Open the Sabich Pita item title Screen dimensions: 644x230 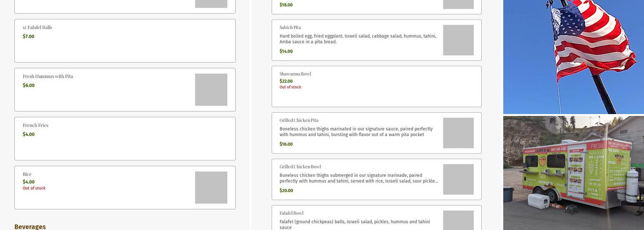(290, 28)
